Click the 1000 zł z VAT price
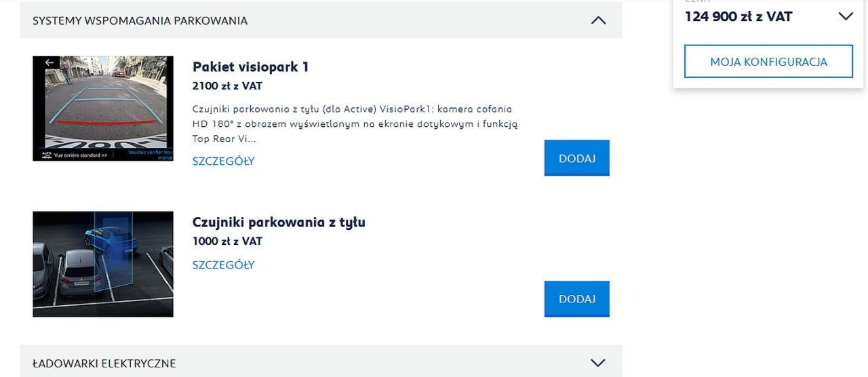The height and width of the screenshot is (377, 868). click(x=227, y=241)
